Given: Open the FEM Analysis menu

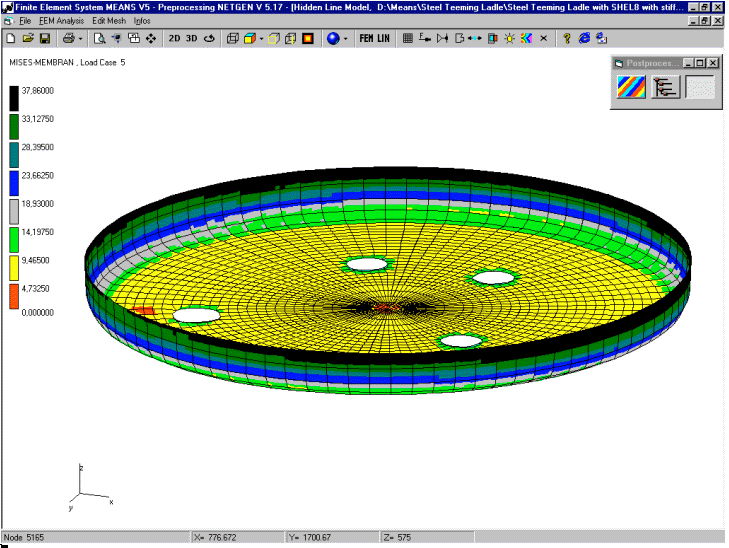Looking at the screenshot, I should (x=61, y=21).
